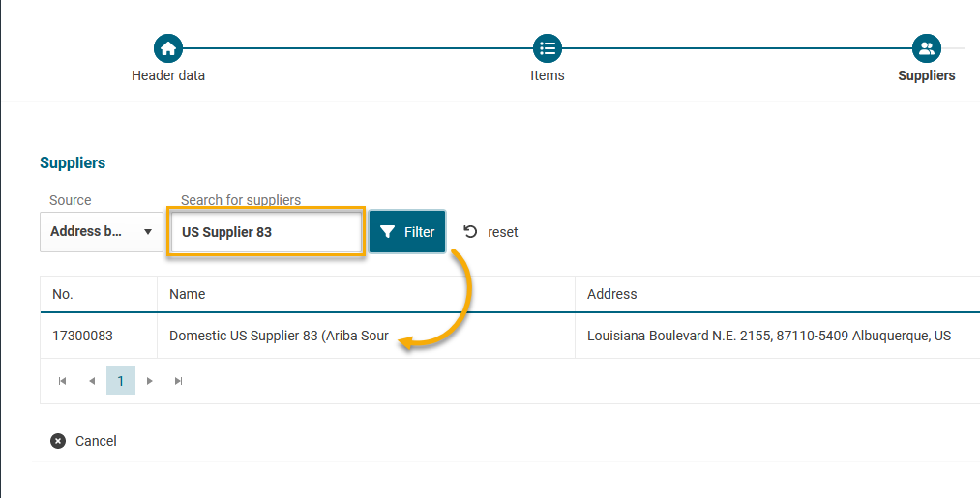The image size is (980, 498).
Task: Jump to the last results page
Action: 178,381
